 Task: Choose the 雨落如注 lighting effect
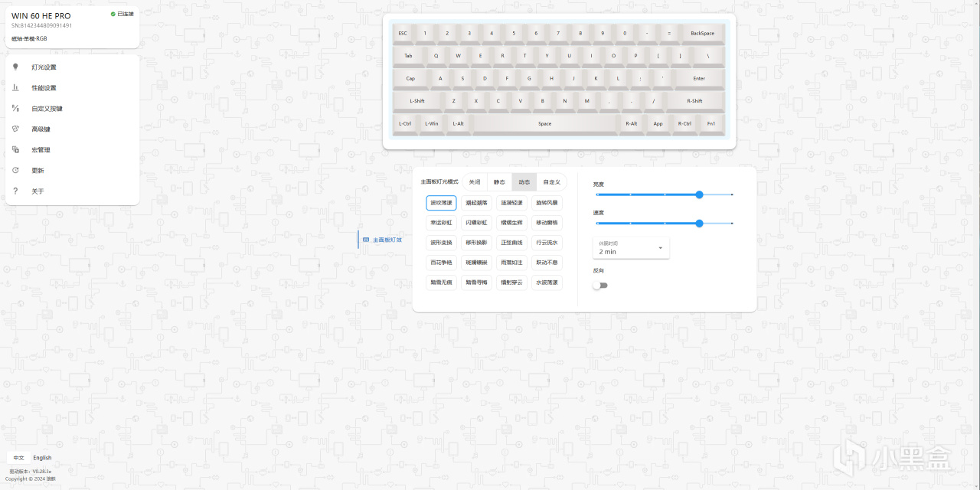pyautogui.click(x=511, y=263)
